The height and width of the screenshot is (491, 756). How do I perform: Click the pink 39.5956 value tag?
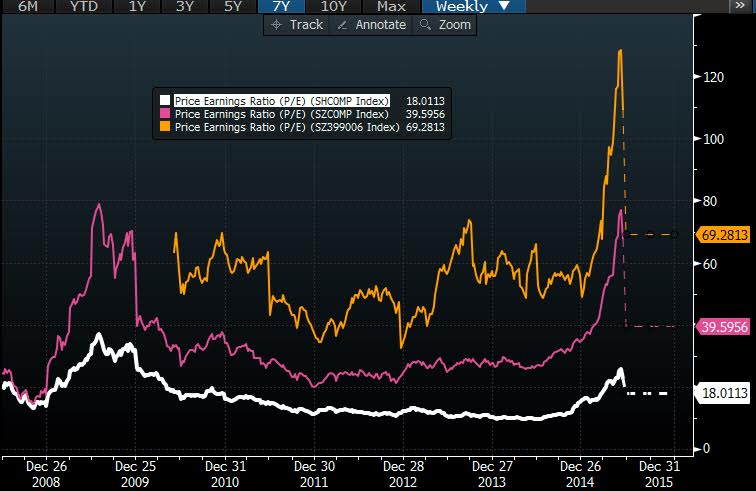724,326
